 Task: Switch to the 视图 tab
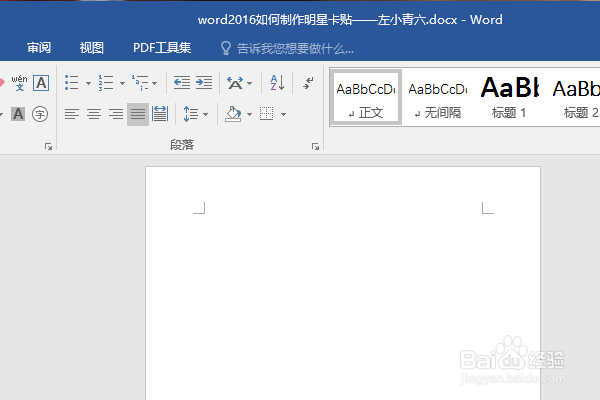click(91, 48)
